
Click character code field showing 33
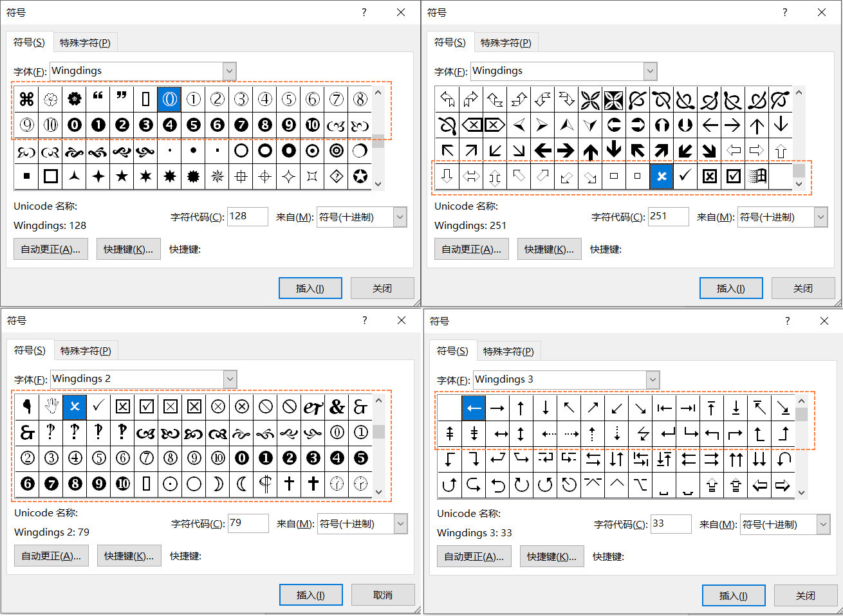pyautogui.click(x=671, y=524)
